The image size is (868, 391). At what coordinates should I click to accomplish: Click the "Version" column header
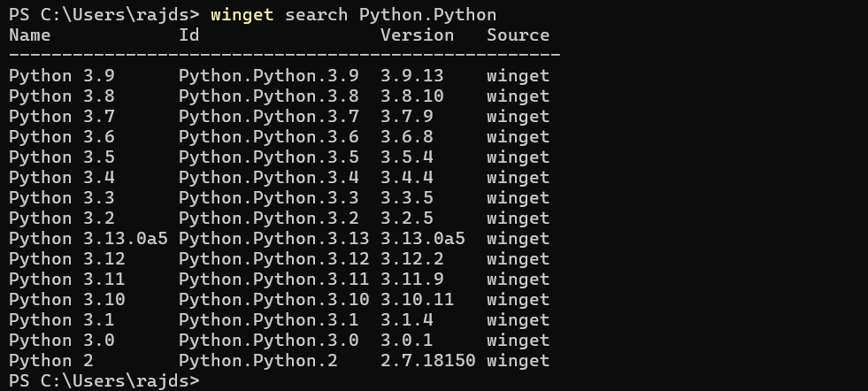[x=417, y=34]
